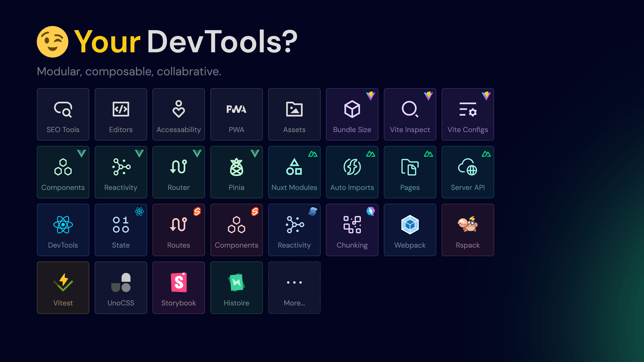The image size is (644, 362).
Task: Click the Bundle Size package icon
Action: (352, 109)
